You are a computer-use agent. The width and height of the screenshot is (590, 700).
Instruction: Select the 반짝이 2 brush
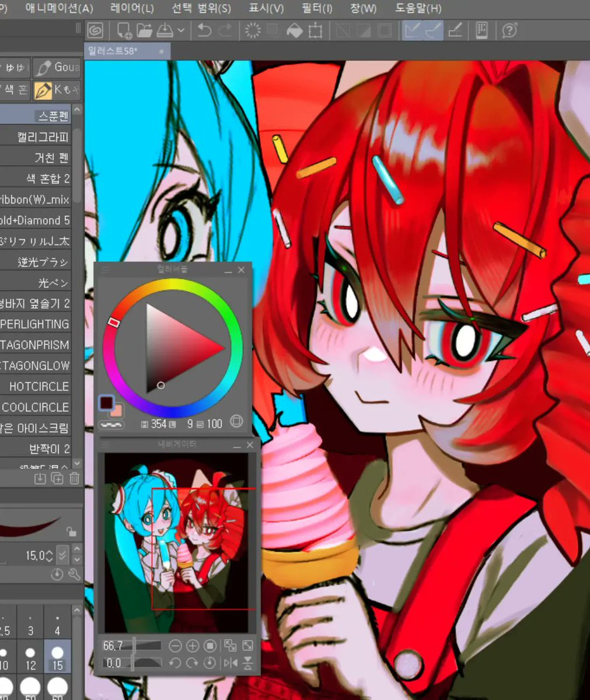click(36, 449)
